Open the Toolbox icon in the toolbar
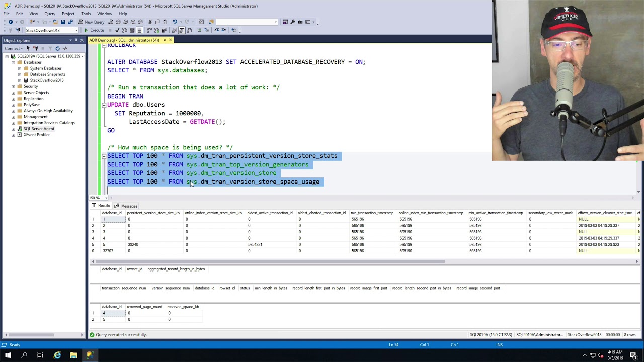Viewport: 644px width, 362px height. pyautogui.click(x=300, y=22)
